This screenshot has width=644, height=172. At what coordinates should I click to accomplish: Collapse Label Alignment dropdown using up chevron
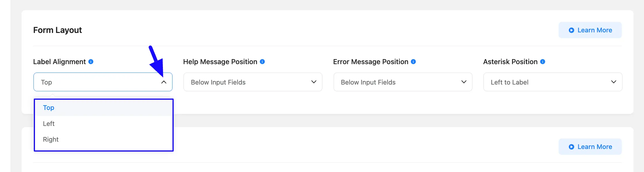click(164, 82)
